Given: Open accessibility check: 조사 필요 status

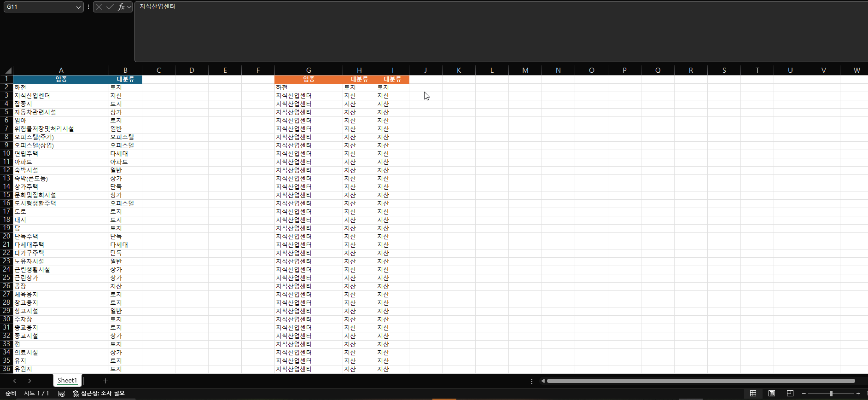Looking at the screenshot, I should pos(99,394).
